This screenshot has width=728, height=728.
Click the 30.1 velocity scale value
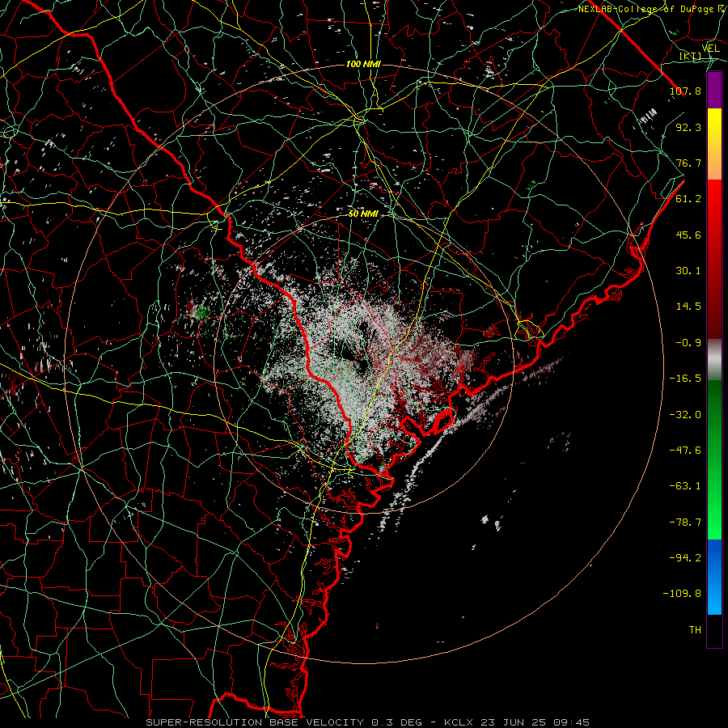click(x=688, y=271)
